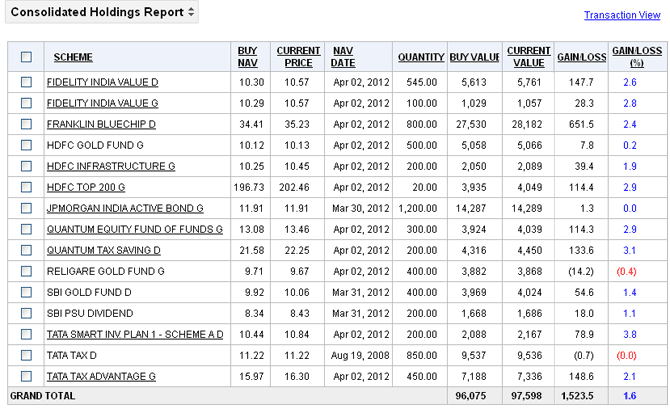Viewport: 670px width, 409px height.
Task: Click the Aug 19, 2008 NAV date
Action: point(360,356)
